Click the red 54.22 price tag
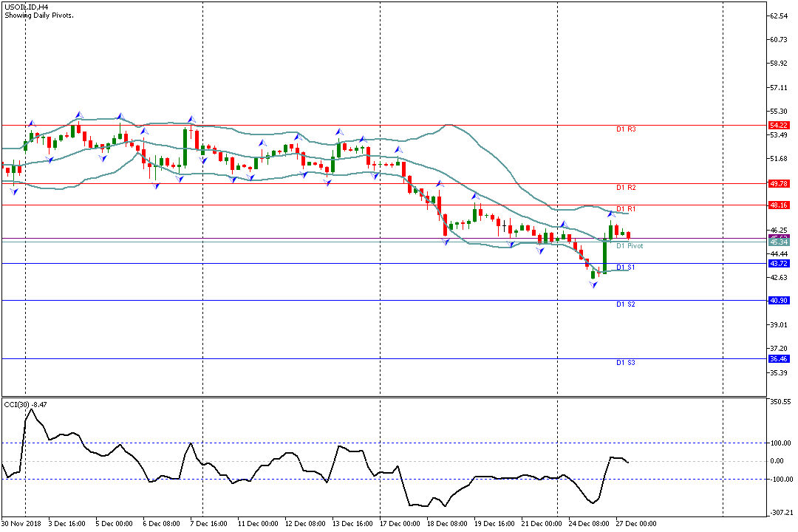Image resolution: width=798 pixels, height=532 pixels. (x=778, y=126)
